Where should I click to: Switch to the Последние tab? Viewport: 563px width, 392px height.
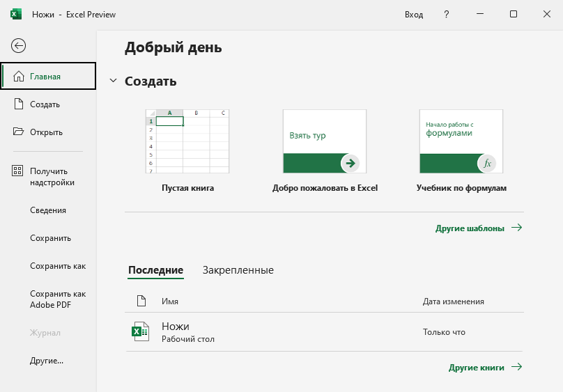155,270
